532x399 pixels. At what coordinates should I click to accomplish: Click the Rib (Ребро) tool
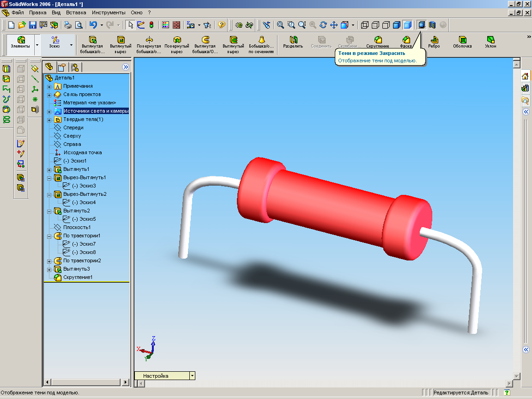(434, 42)
